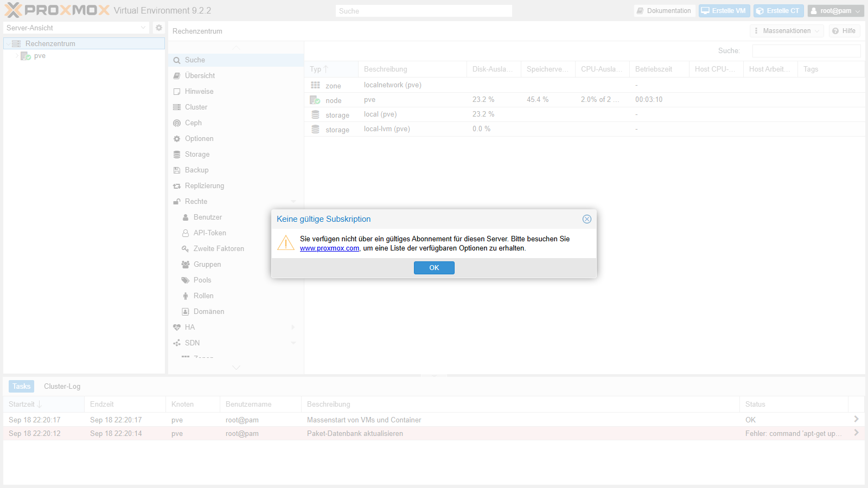The image size is (868, 488).
Task: Expand the Massenstart task row arrow
Action: tap(856, 419)
